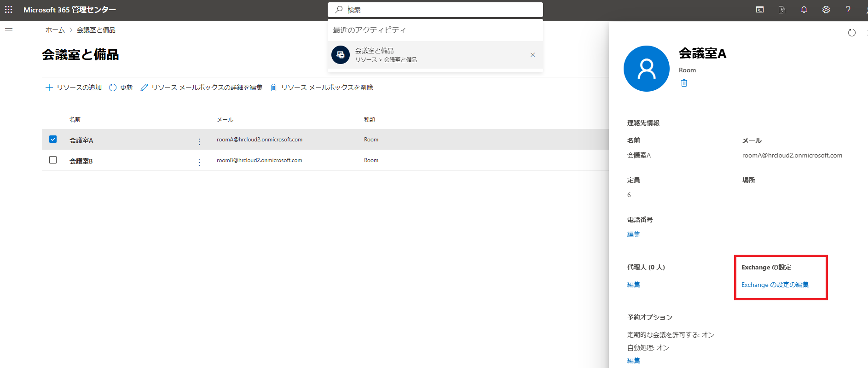Open the settings gear in the header
This screenshot has width=868, height=368.
[826, 10]
